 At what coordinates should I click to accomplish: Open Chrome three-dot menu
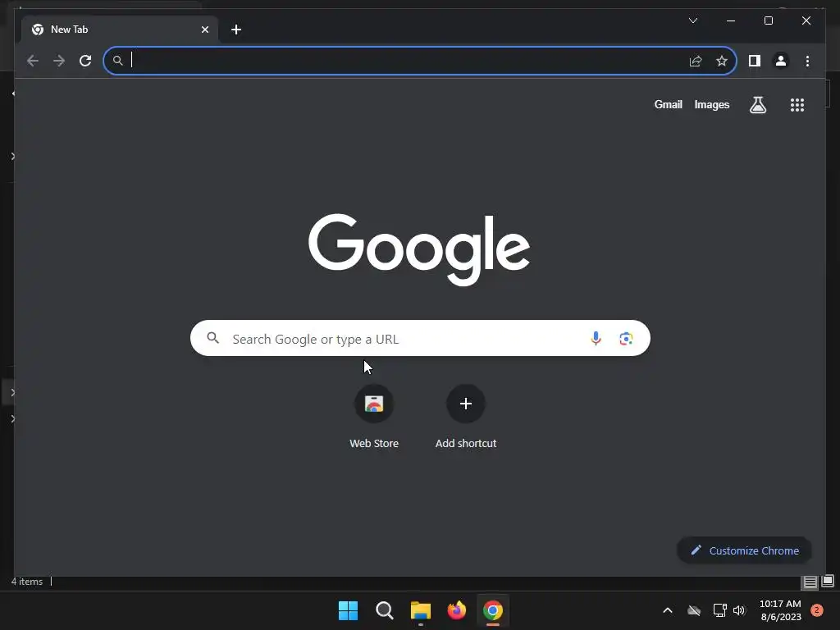click(x=807, y=61)
